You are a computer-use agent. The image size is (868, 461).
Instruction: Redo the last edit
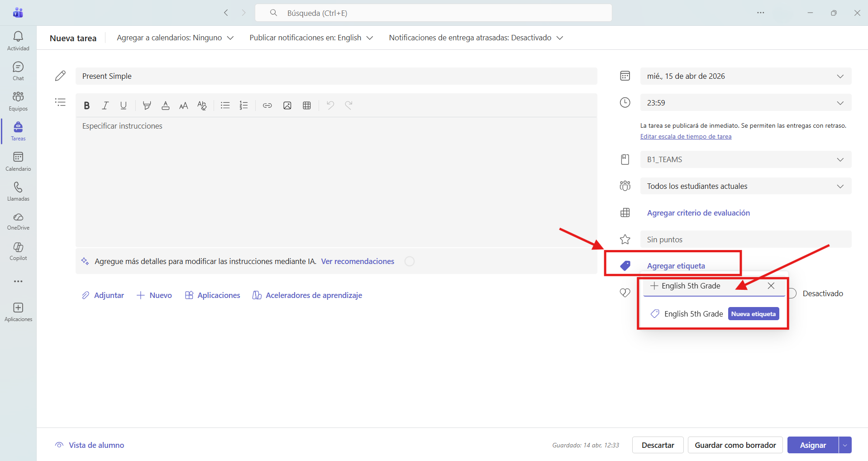pyautogui.click(x=348, y=106)
